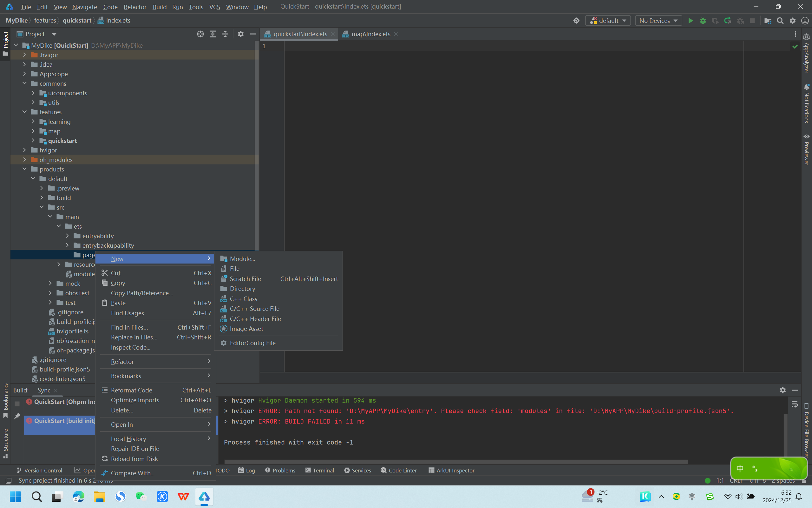Open the No Devices dropdown
Screen dimensions: 812x508
(658, 21)
